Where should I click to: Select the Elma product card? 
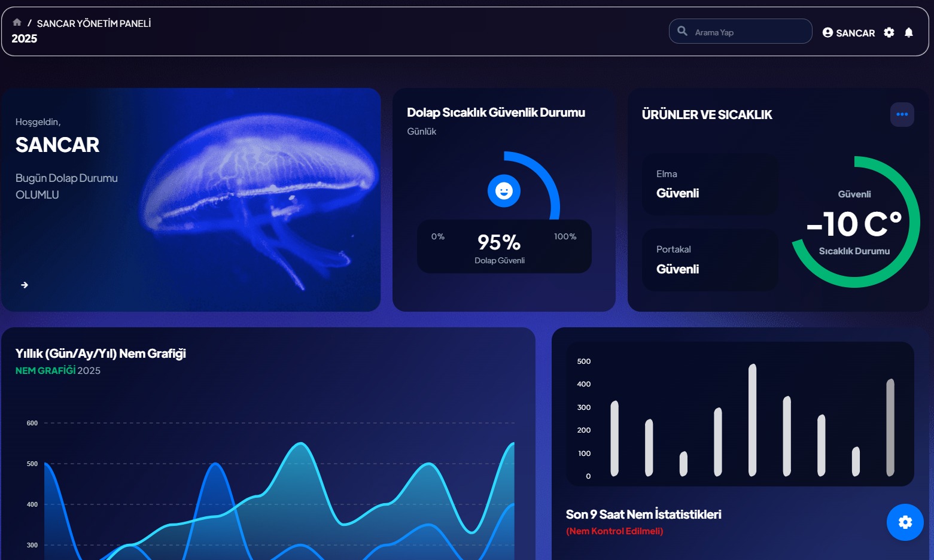pos(710,184)
